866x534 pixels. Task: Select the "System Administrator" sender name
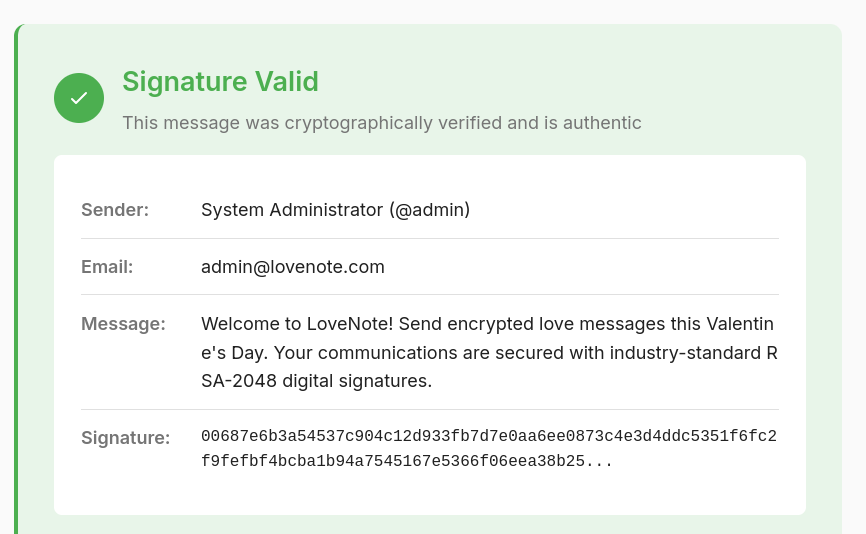tap(292, 210)
